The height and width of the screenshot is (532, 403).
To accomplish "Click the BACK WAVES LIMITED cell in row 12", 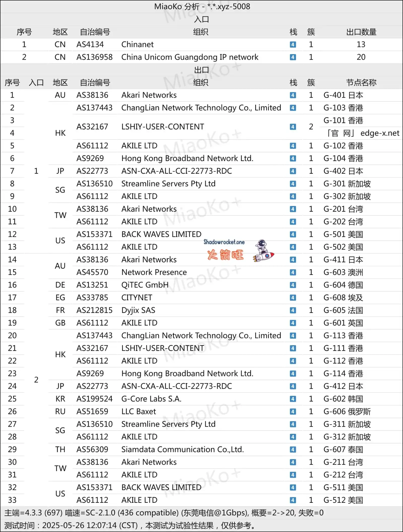I will [161, 234].
